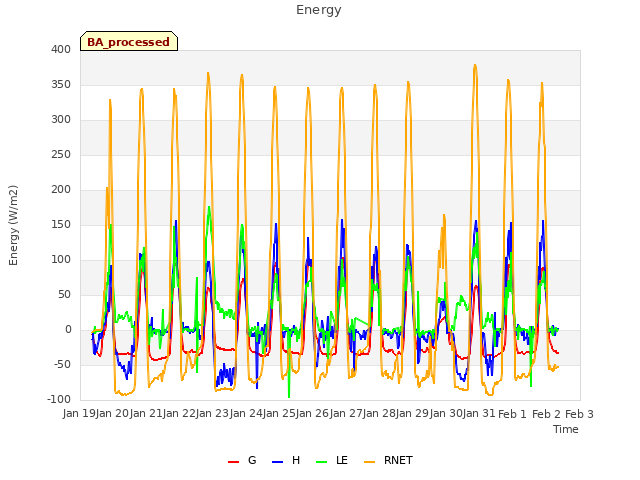Viewport: 640px width, 480px height.
Task: Click the red G legend swatch
Action: tap(233, 462)
